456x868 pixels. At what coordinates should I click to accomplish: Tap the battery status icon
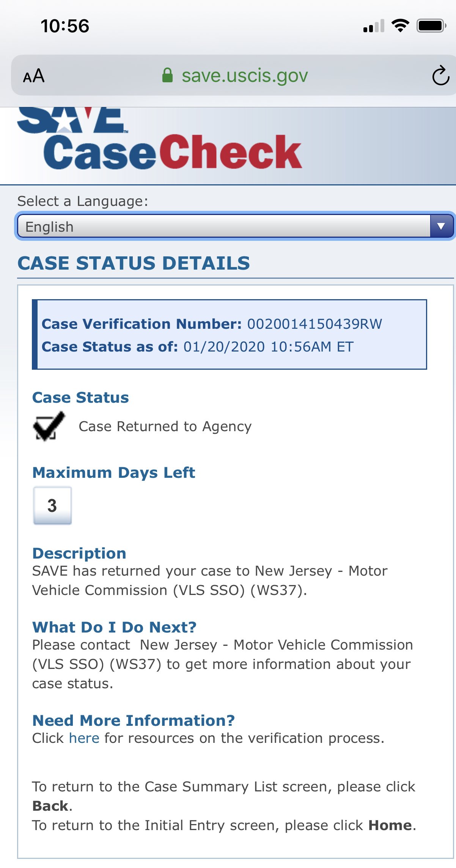pos(431,26)
